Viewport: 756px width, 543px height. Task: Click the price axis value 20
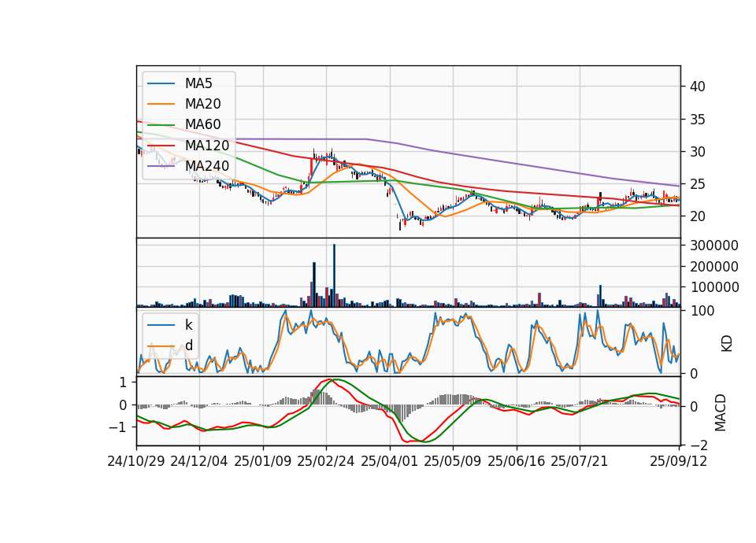pyautogui.click(x=698, y=216)
